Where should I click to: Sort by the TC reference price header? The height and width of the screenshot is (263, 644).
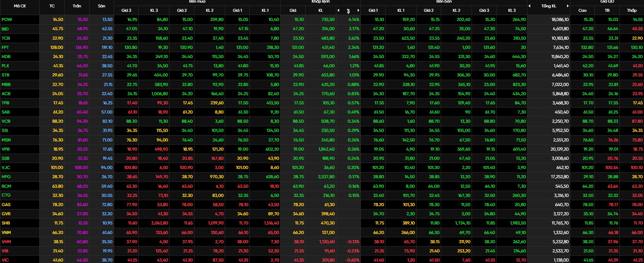coord(52,6)
